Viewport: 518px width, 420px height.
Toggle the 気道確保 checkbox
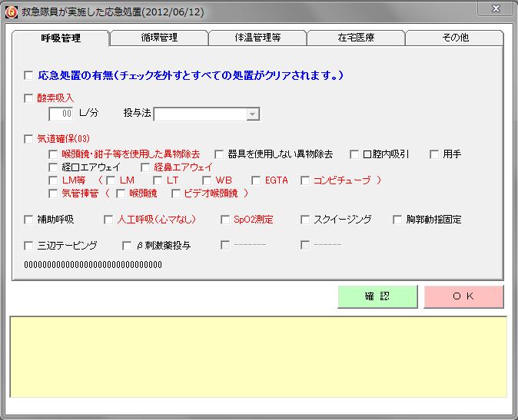29,139
